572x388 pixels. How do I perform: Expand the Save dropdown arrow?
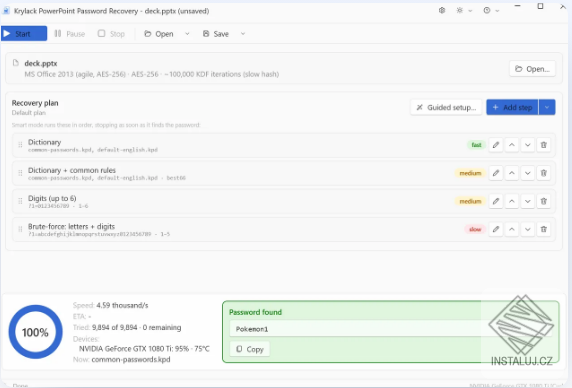point(243,34)
